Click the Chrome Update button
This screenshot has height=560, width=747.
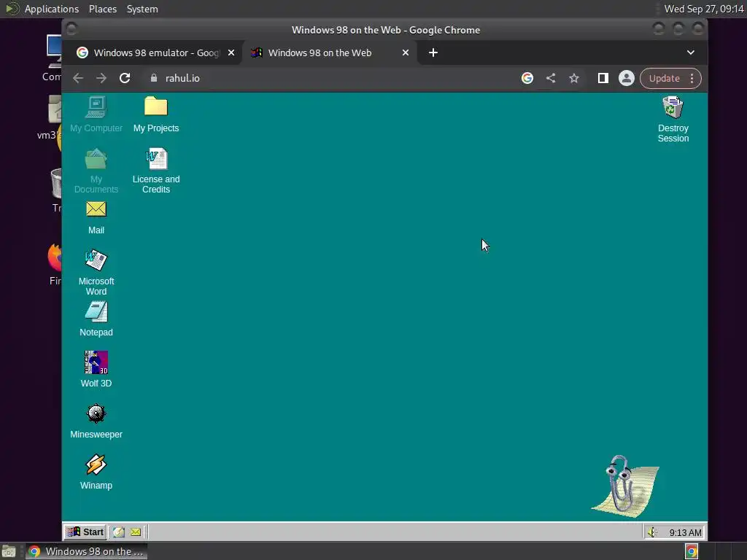(x=664, y=78)
